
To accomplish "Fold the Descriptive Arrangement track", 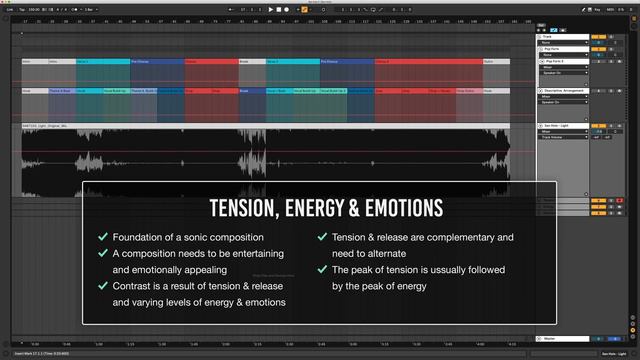I will (540, 91).
